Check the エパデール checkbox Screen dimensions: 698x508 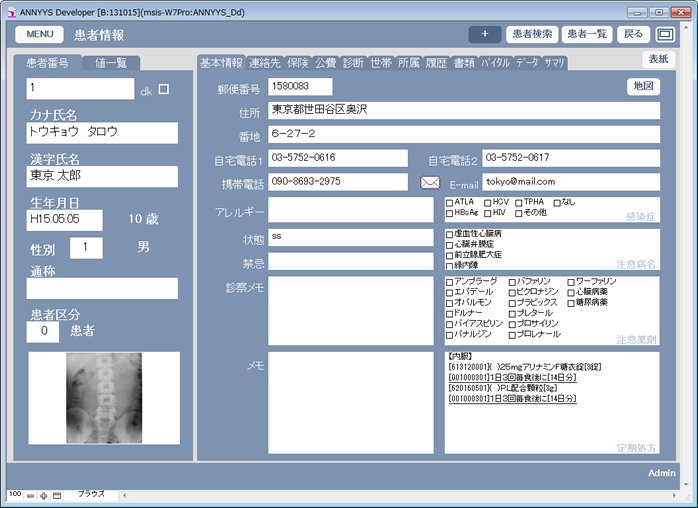[450, 293]
